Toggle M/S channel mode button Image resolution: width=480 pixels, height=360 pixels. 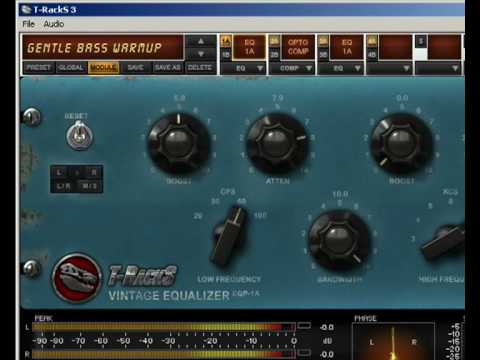89,186
